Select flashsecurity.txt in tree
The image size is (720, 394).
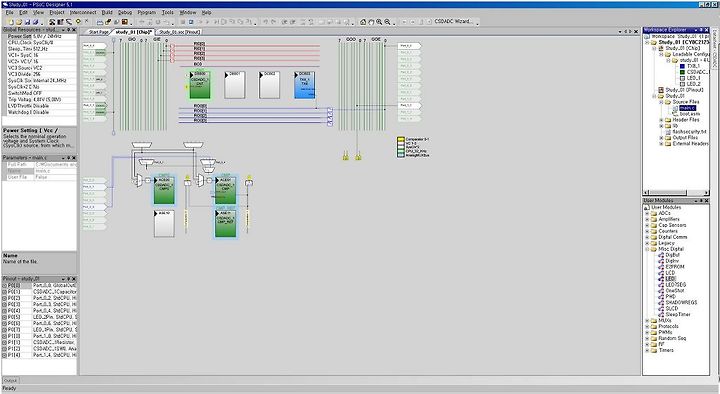pos(690,131)
